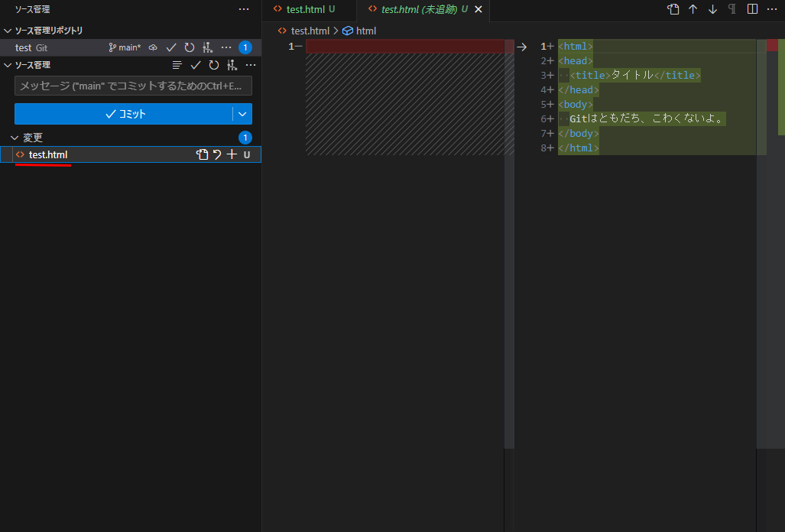Viewport: 785px width, 532px height.
Task: Click the graph icon in the test repository row
Action: pos(207,47)
